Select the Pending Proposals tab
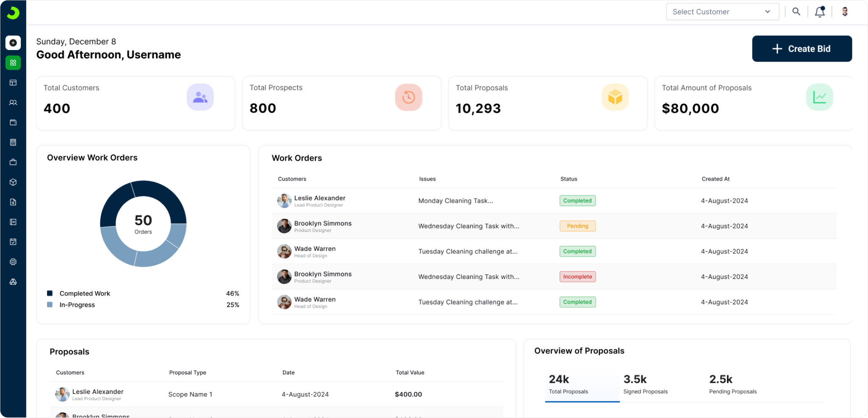The width and height of the screenshot is (868, 418). [x=732, y=385]
